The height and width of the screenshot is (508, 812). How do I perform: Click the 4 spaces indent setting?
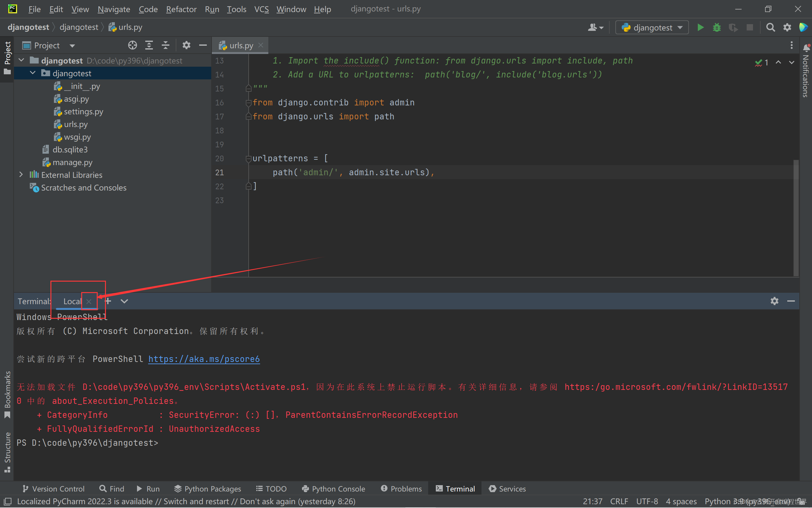pos(681,501)
